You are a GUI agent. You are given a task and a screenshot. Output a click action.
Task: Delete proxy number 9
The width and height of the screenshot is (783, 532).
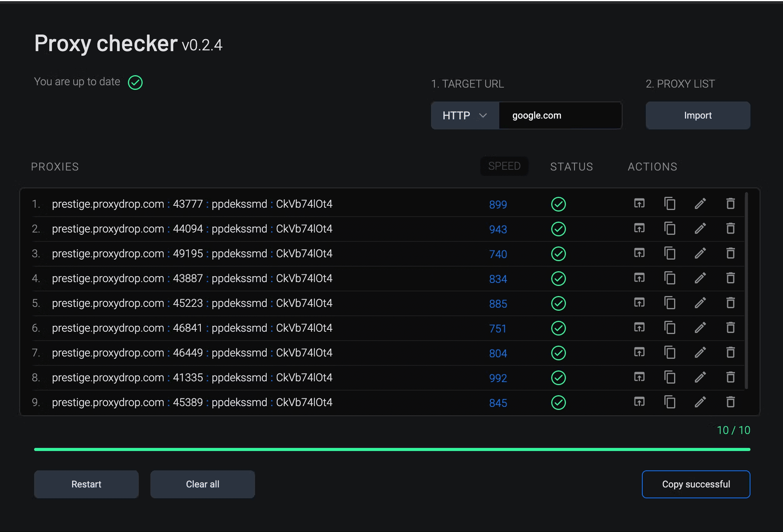(x=731, y=402)
